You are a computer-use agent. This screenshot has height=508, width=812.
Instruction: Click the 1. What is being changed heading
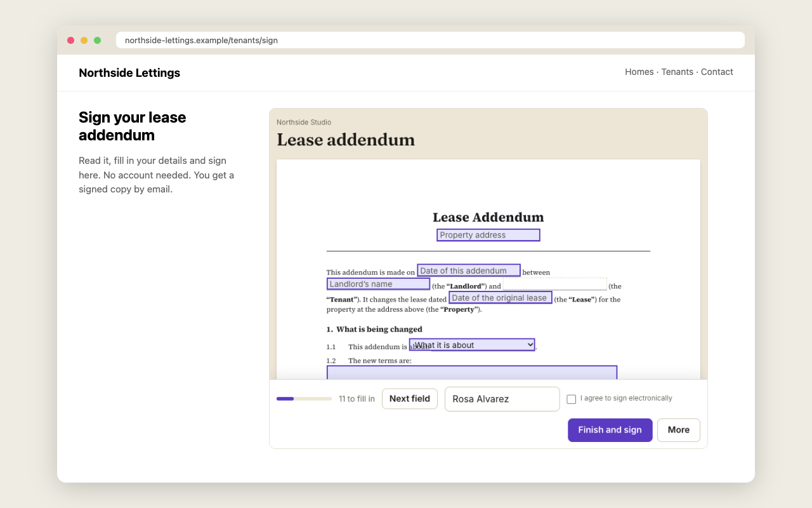pos(374,329)
